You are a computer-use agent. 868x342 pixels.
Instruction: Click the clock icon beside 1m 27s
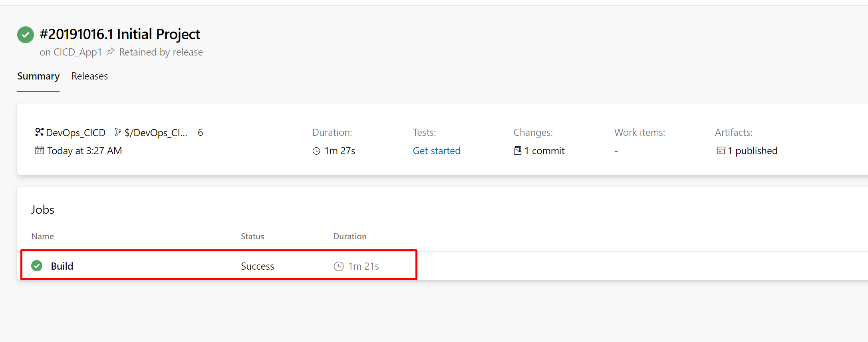tap(316, 151)
